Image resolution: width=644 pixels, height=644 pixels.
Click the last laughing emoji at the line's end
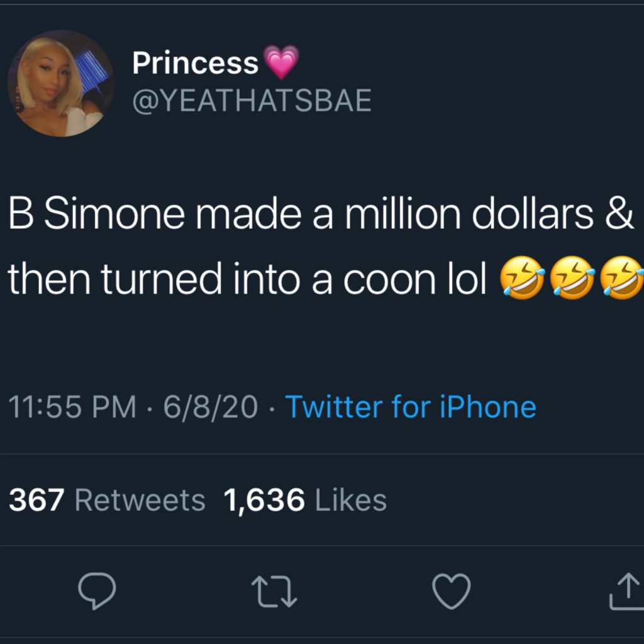tap(621, 280)
